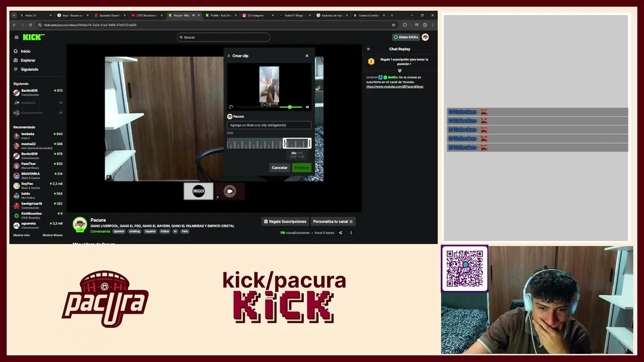Click Personaliza tu canal
This screenshot has height=362, width=644.
(333, 222)
